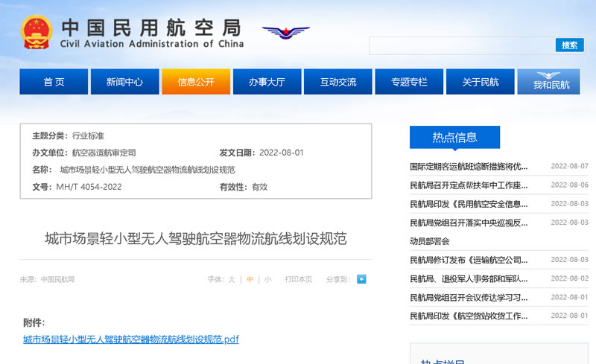The width and height of the screenshot is (596, 364).
Task: Open news 民航局印发《航空货站收货工作...
Action: pyautogui.click(x=469, y=316)
